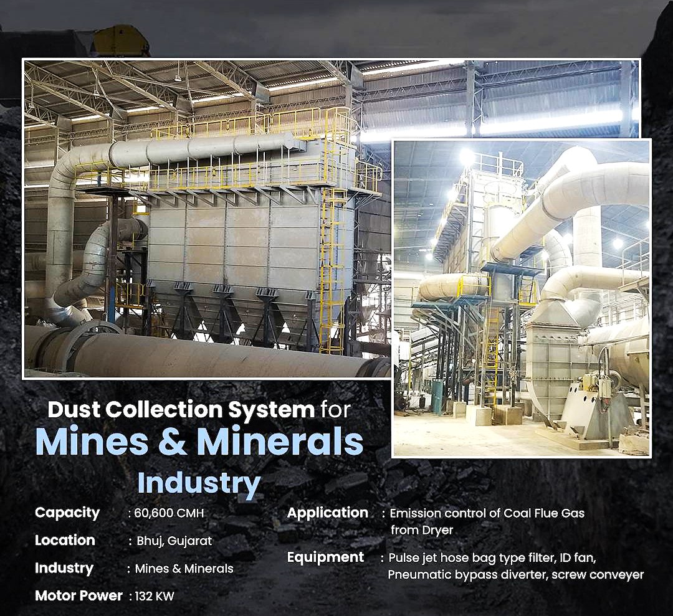Click the '132 KW' value
Screen dimensions: 673x616
click(x=154, y=596)
